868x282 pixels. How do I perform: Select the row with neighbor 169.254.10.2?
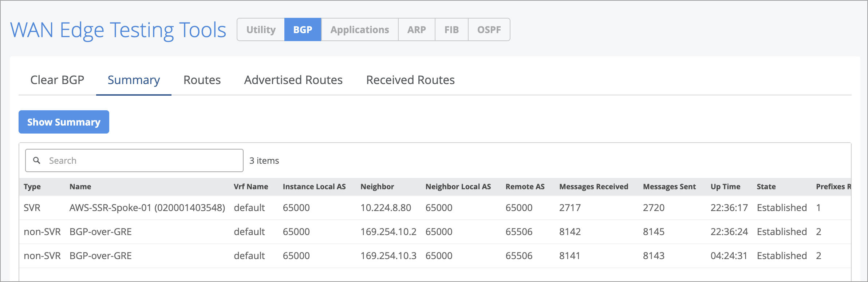pos(388,232)
